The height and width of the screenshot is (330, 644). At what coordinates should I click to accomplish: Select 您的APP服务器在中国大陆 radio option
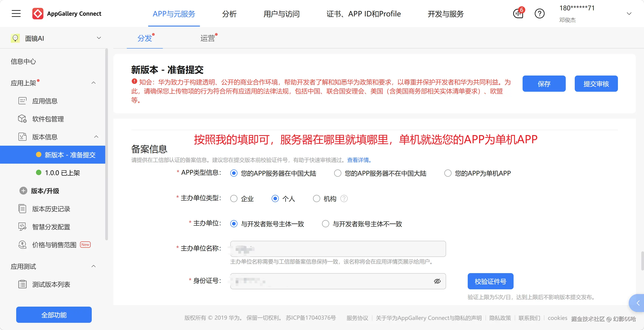pos(234,173)
